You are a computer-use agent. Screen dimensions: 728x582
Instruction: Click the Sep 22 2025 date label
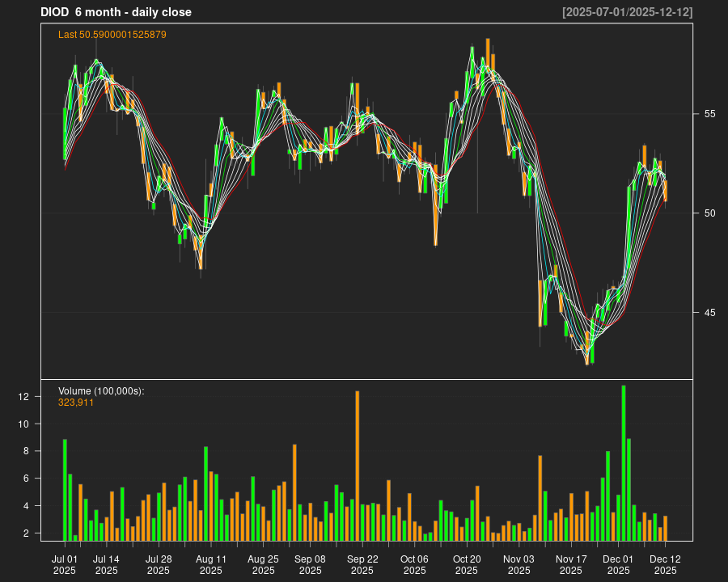[x=362, y=564]
